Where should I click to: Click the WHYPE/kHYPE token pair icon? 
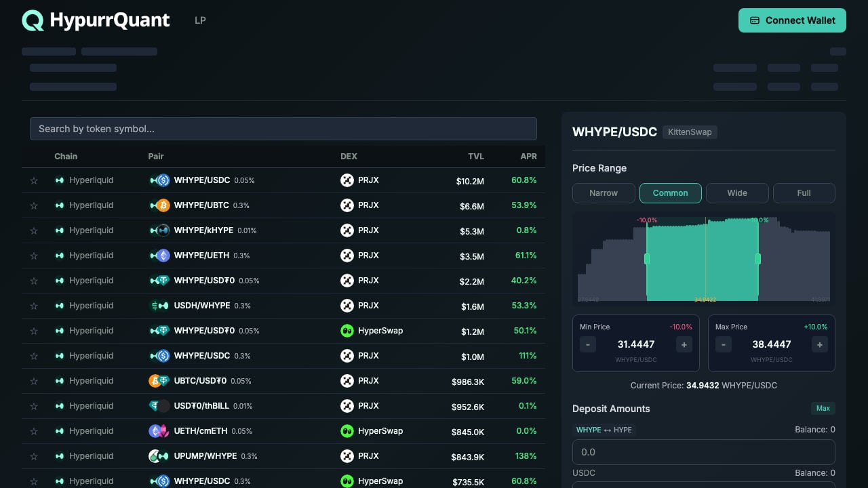pos(159,230)
